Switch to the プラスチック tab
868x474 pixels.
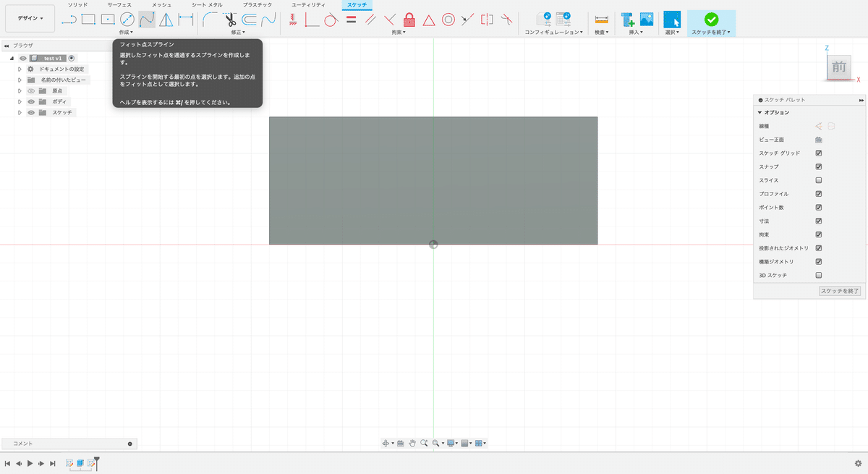tap(257, 4)
